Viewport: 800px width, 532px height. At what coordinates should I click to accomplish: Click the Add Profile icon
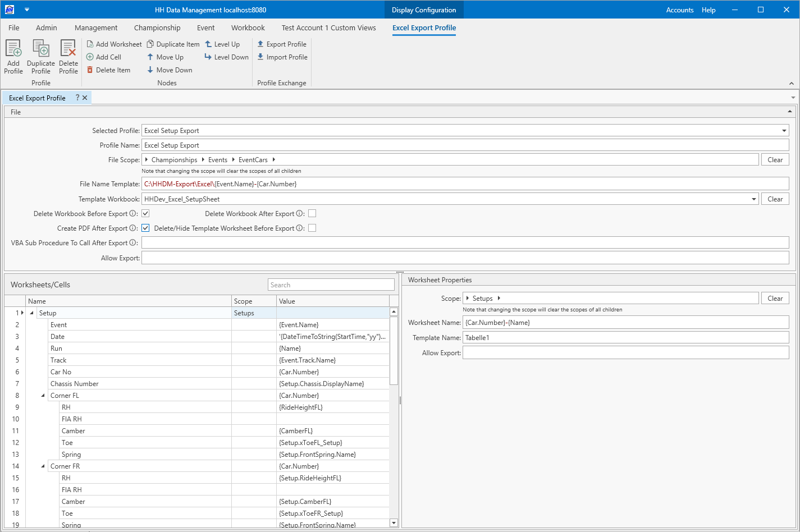13,49
